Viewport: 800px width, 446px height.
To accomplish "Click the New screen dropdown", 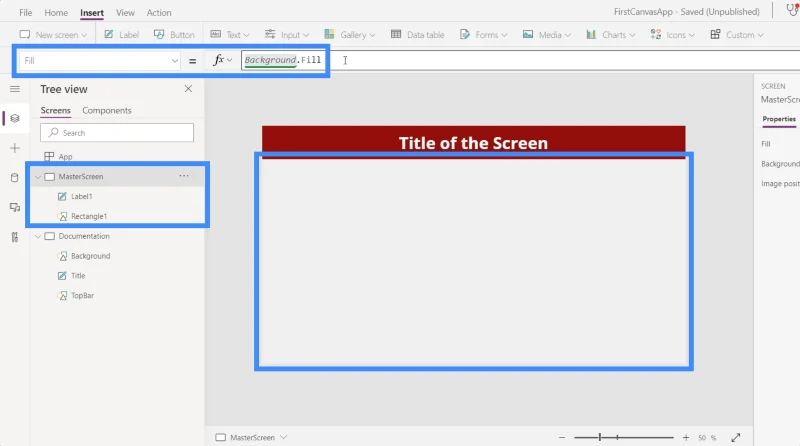I will (53, 35).
